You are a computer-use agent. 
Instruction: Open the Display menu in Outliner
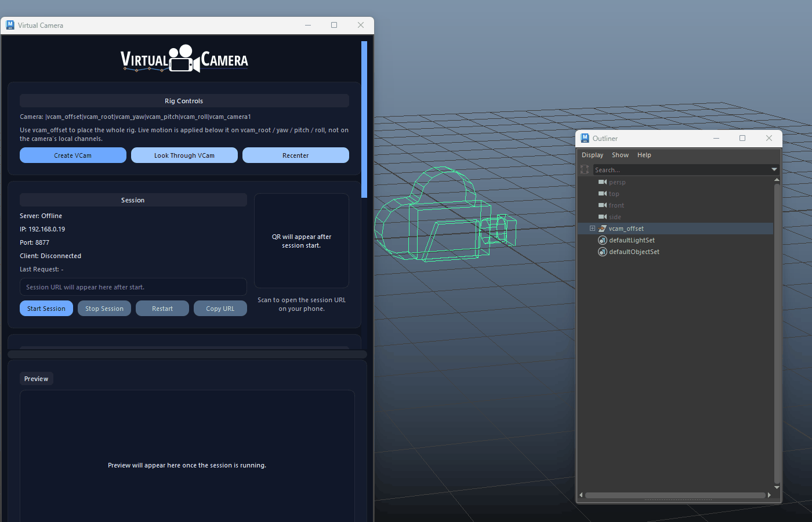tap(592, 155)
